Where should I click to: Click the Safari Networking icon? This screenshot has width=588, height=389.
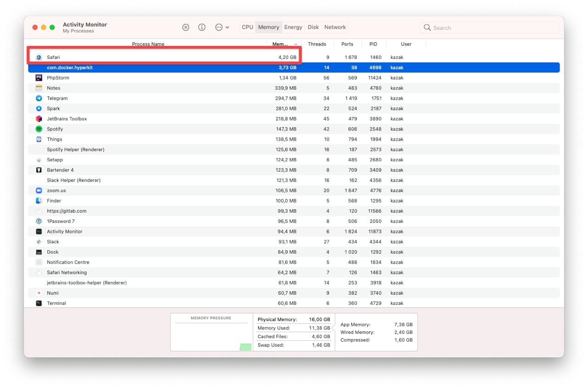(x=39, y=272)
